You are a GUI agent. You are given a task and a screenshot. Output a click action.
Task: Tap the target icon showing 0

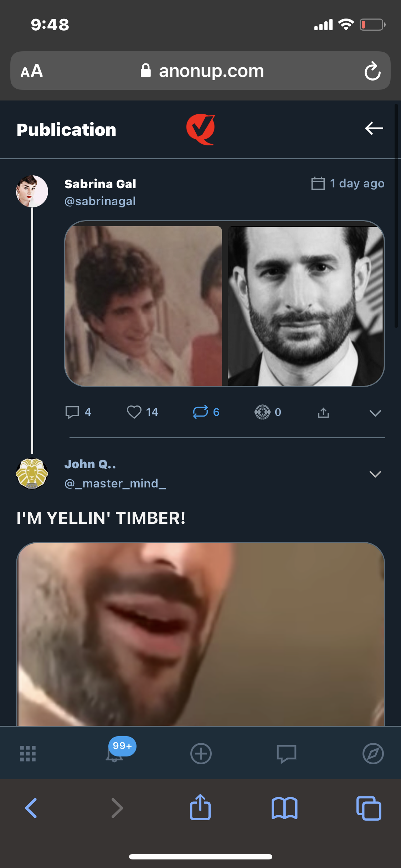pyautogui.click(x=263, y=412)
